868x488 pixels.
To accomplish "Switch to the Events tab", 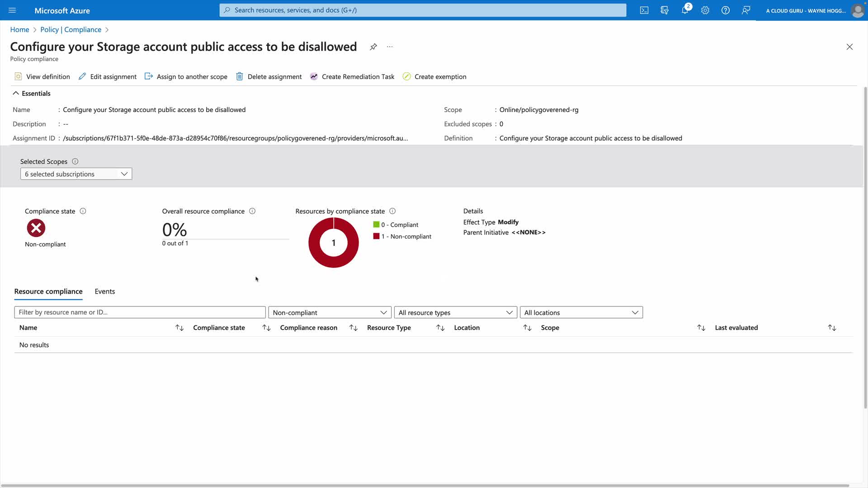I will pyautogui.click(x=104, y=291).
